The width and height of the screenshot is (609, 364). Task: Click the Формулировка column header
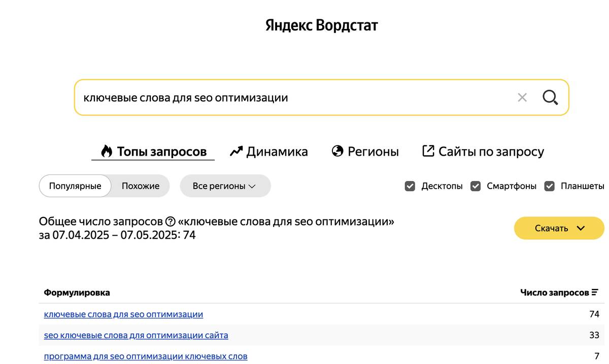click(x=77, y=293)
